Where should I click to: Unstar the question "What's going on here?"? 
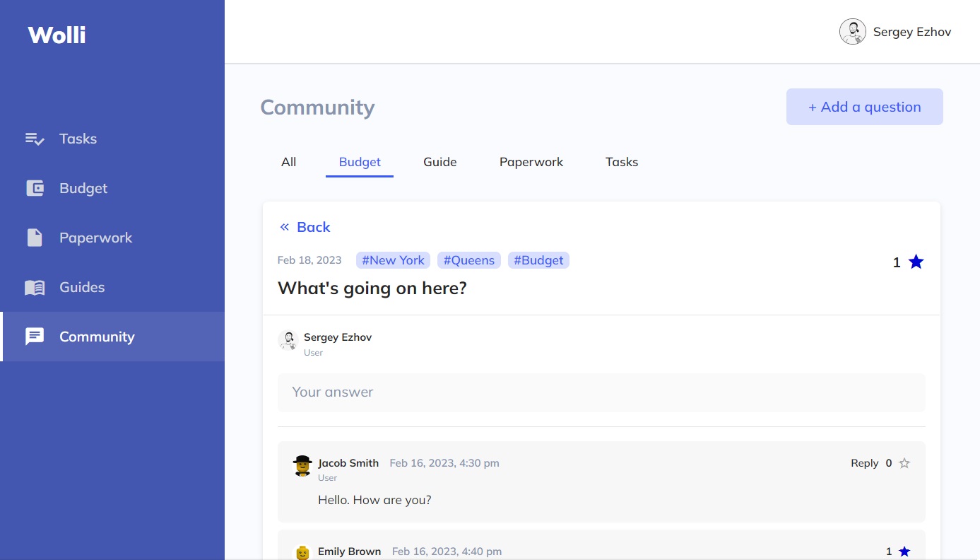point(916,262)
